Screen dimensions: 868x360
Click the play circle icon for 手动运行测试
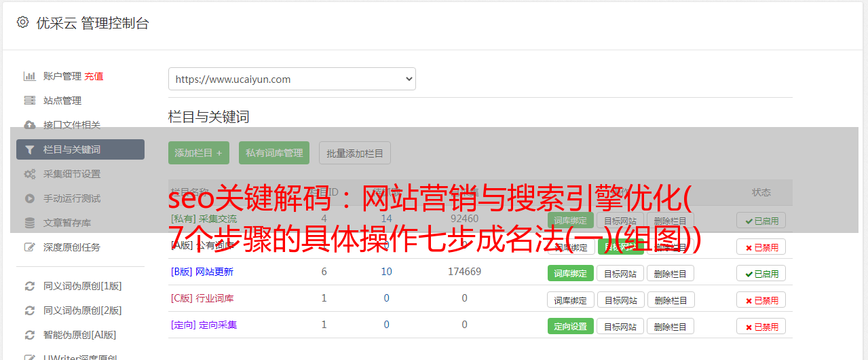click(x=30, y=198)
